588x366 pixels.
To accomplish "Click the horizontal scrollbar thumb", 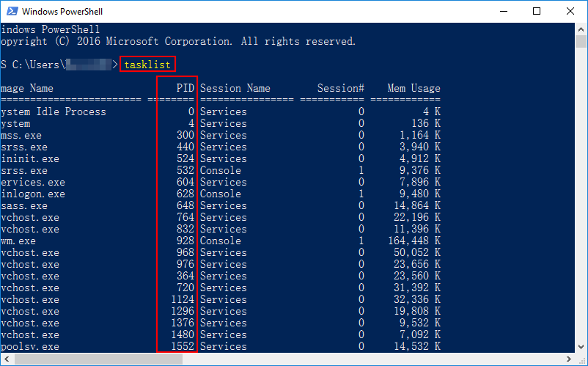I will pos(99,359).
